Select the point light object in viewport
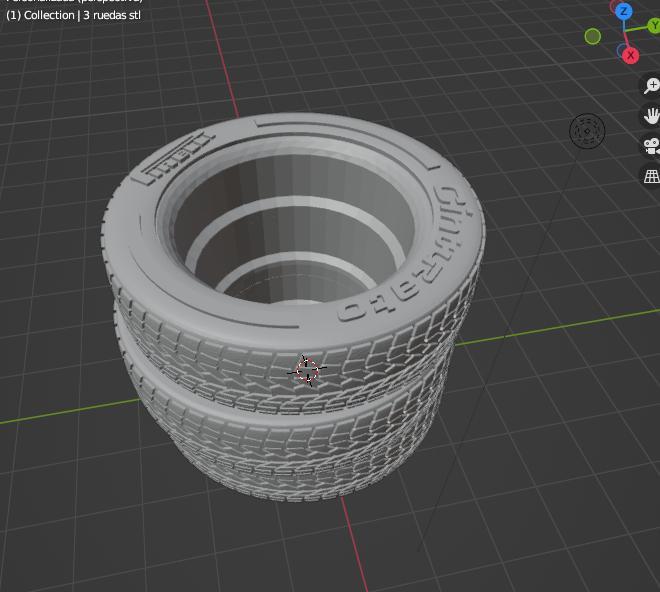 (x=587, y=131)
